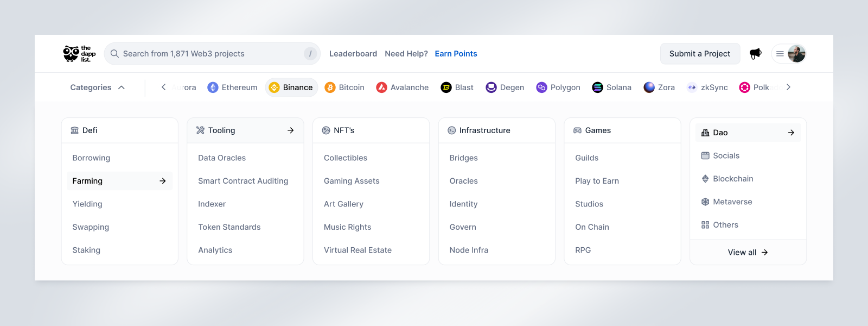
Task: Select the Data Oracles subcategory
Action: (222, 158)
